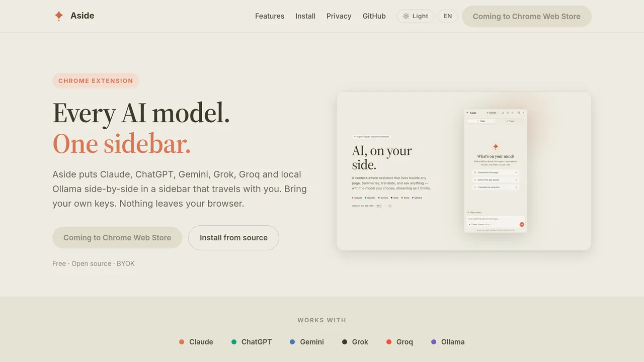Open Claude model dropdown in preview header
Image resolution: width=644 pixels, height=362 pixels.
(x=493, y=113)
